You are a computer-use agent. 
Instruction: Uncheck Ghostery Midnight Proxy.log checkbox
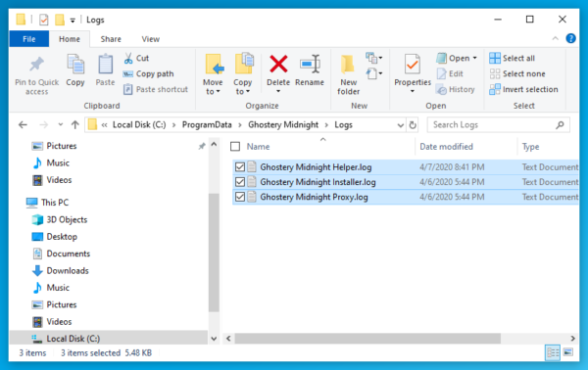tap(240, 197)
